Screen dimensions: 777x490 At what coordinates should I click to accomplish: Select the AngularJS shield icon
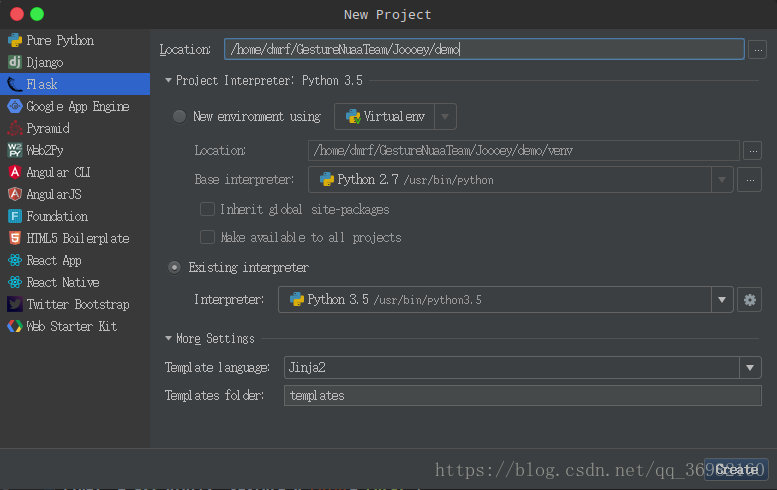(x=15, y=194)
